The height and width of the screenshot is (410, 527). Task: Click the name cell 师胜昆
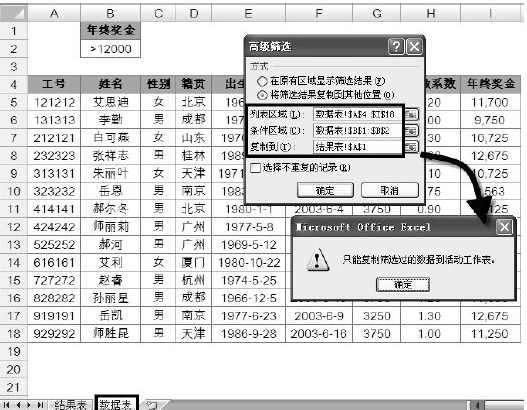click(x=110, y=334)
